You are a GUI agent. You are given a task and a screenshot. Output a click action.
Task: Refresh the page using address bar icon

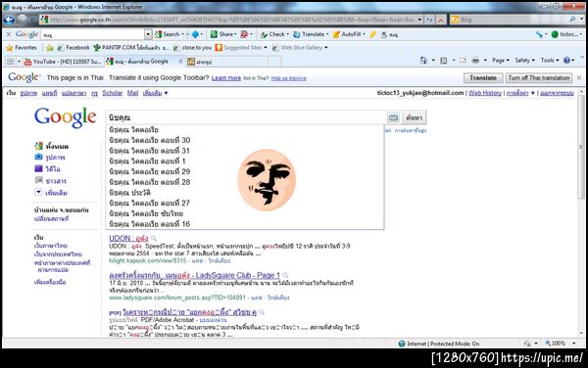(430, 20)
